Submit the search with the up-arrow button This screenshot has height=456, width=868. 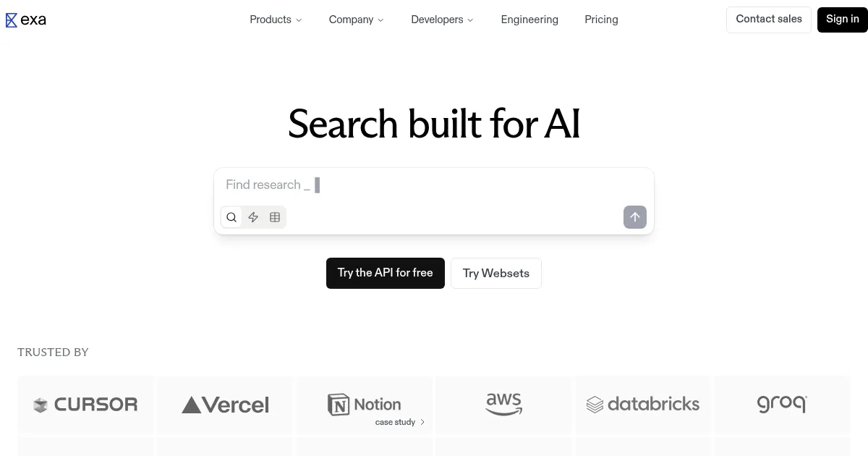635,217
